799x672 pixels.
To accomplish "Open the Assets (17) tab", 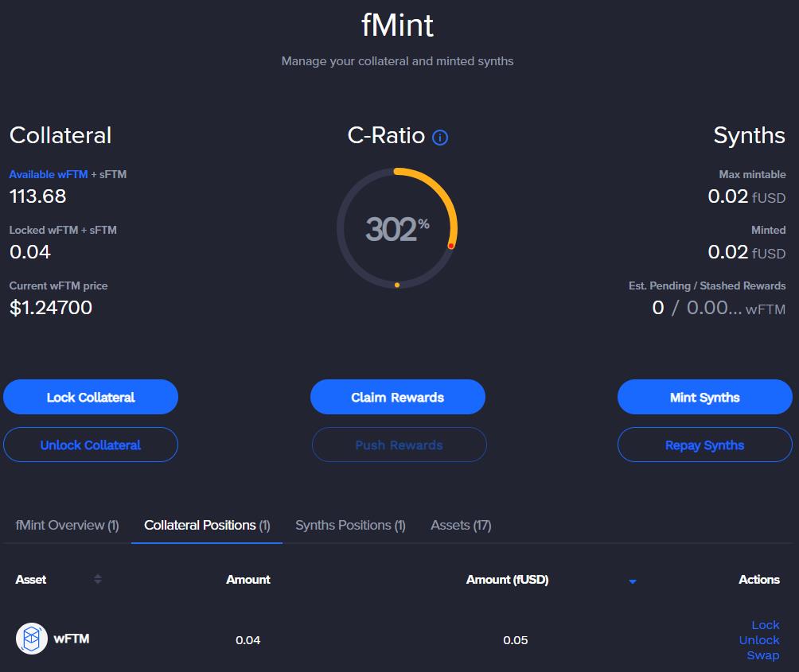I will click(461, 525).
